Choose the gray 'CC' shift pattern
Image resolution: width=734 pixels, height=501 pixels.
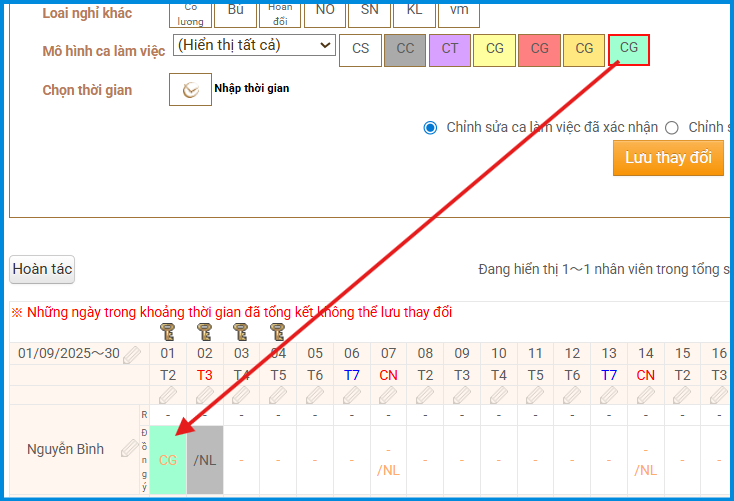(405, 49)
